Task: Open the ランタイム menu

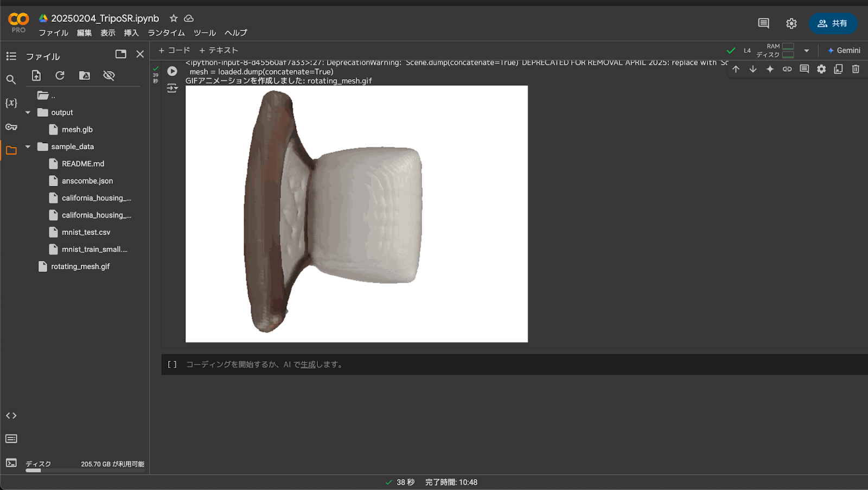Action: (166, 33)
